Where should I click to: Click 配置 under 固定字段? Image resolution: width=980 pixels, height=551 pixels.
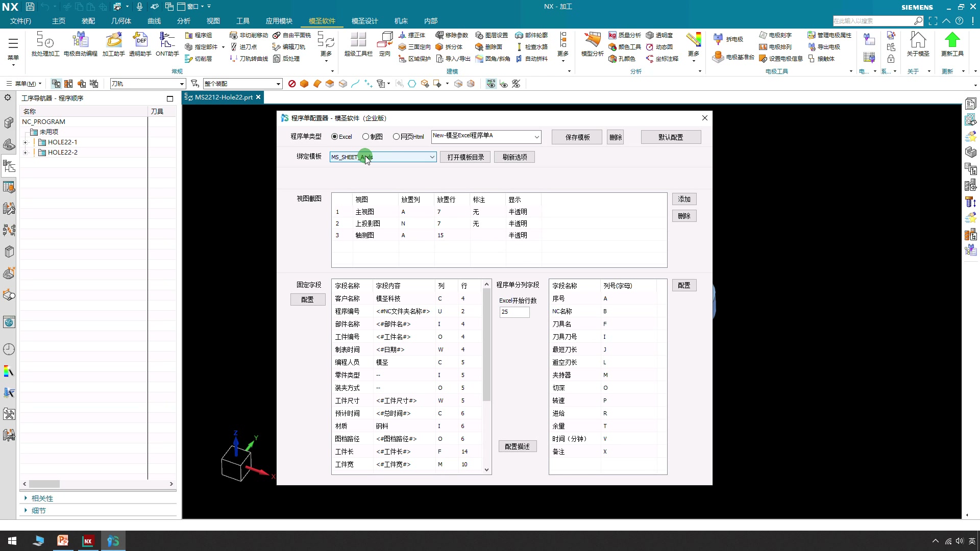point(307,299)
